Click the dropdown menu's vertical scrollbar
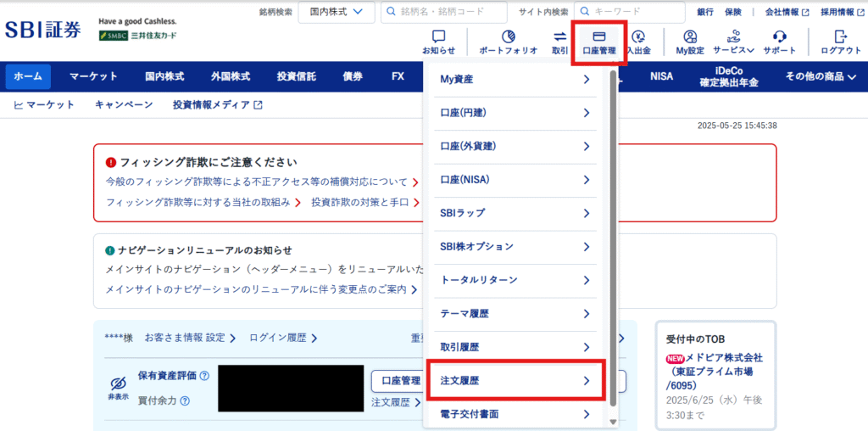 coord(613,238)
